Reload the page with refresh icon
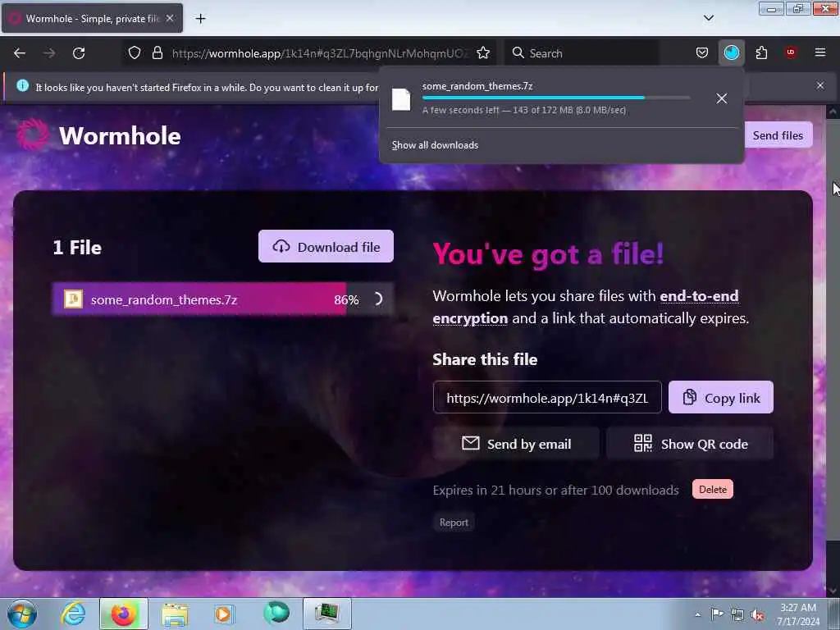The image size is (840, 630). pos(79,53)
